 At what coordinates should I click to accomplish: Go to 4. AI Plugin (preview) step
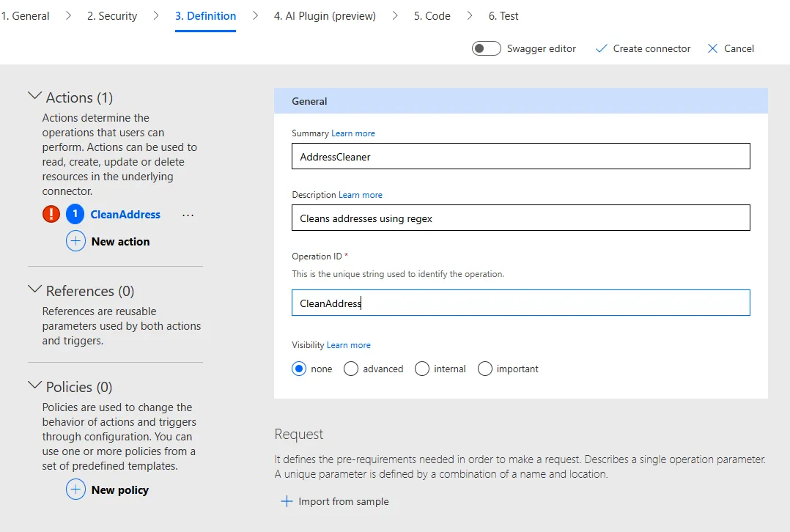tap(325, 16)
